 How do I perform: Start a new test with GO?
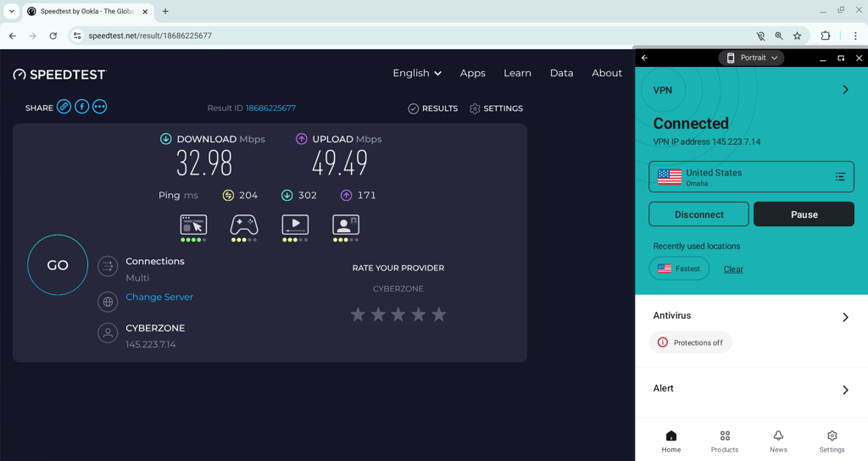[58, 265]
